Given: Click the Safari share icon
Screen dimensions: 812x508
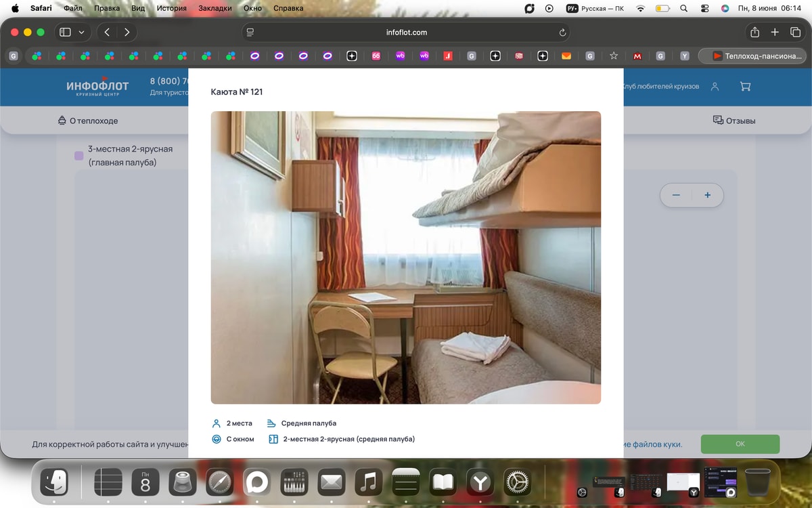Looking at the screenshot, I should (754, 32).
